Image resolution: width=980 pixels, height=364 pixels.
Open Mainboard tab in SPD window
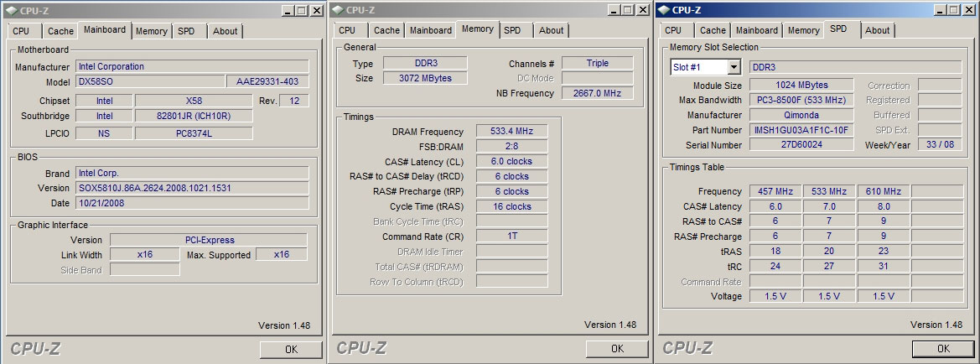[757, 30]
